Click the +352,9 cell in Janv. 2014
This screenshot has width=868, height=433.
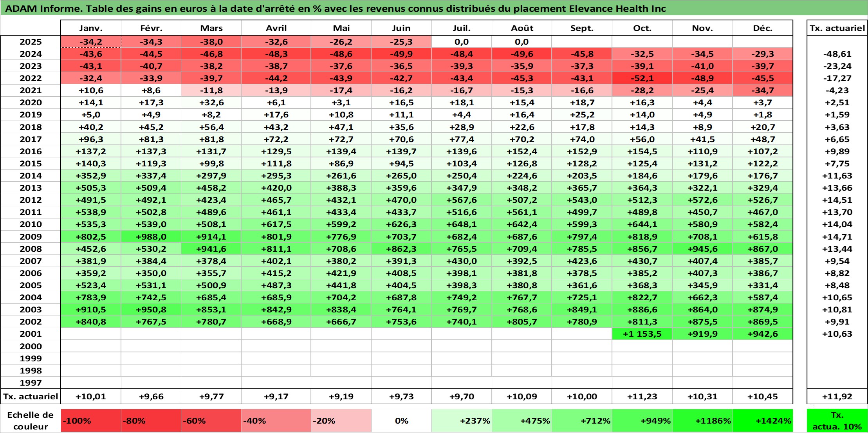click(91, 176)
